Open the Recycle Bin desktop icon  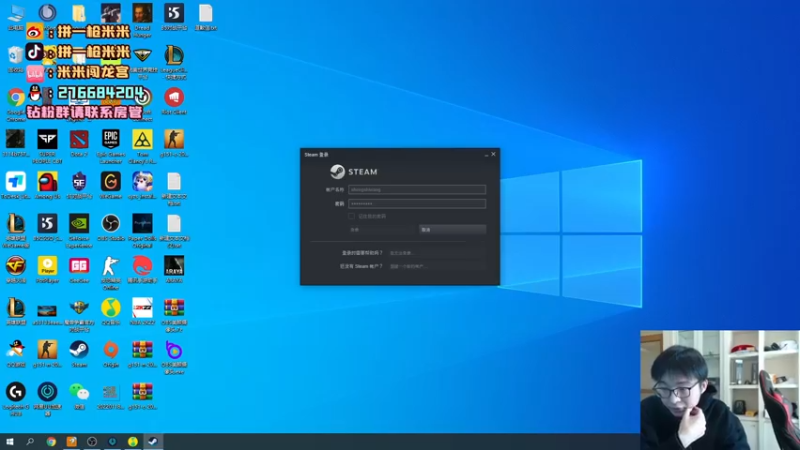click(16, 55)
